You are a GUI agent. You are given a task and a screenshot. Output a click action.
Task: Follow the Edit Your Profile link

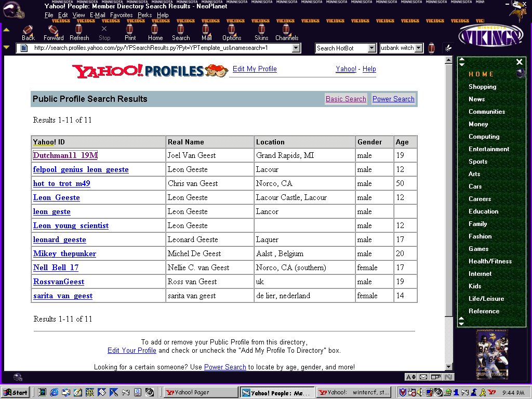131,351
